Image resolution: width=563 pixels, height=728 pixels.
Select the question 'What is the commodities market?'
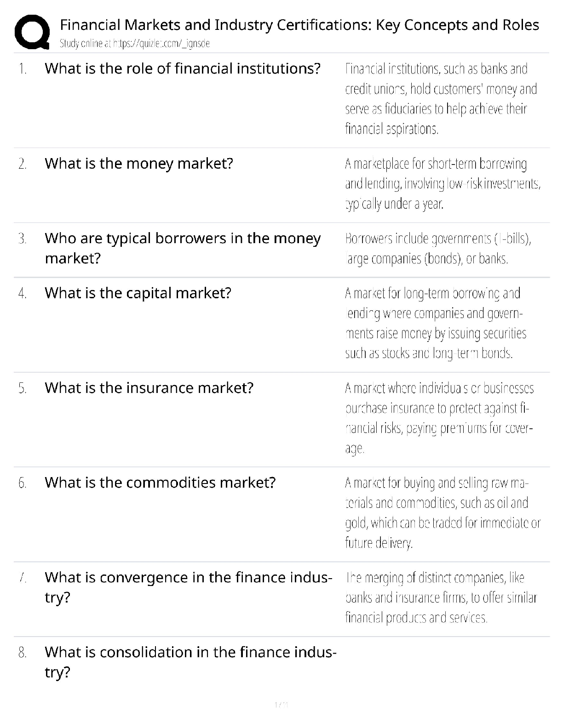(x=160, y=482)
